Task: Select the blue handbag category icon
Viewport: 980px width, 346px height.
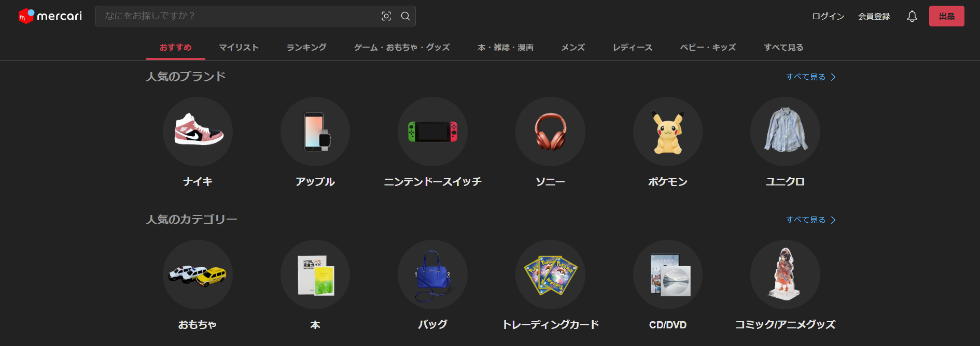Action: (x=432, y=275)
